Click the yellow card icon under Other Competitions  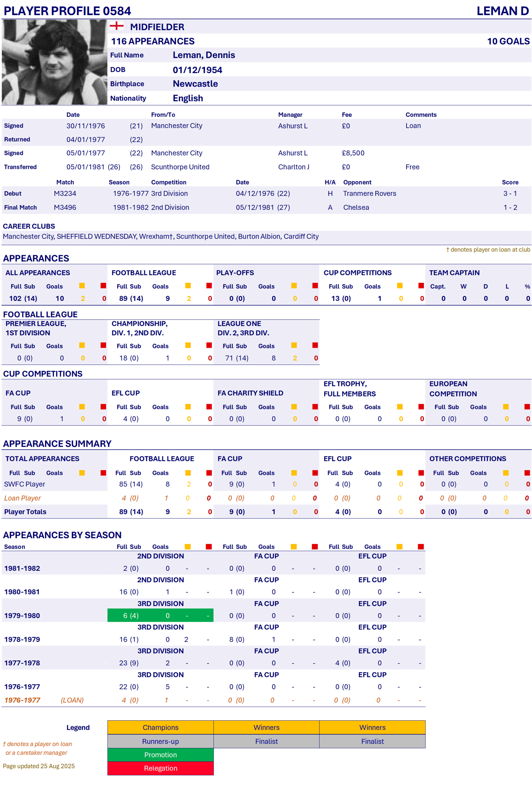pos(506,473)
